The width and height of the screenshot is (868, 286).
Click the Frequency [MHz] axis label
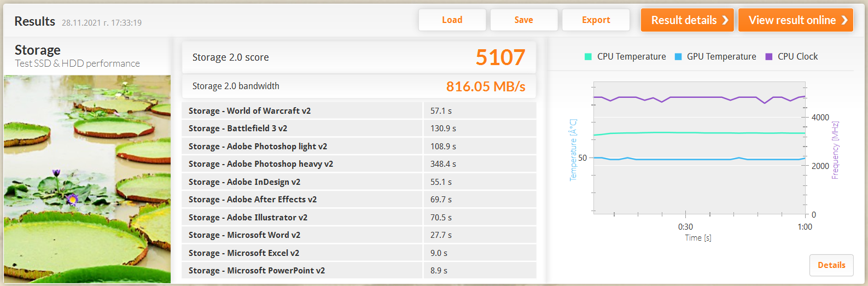pos(835,150)
